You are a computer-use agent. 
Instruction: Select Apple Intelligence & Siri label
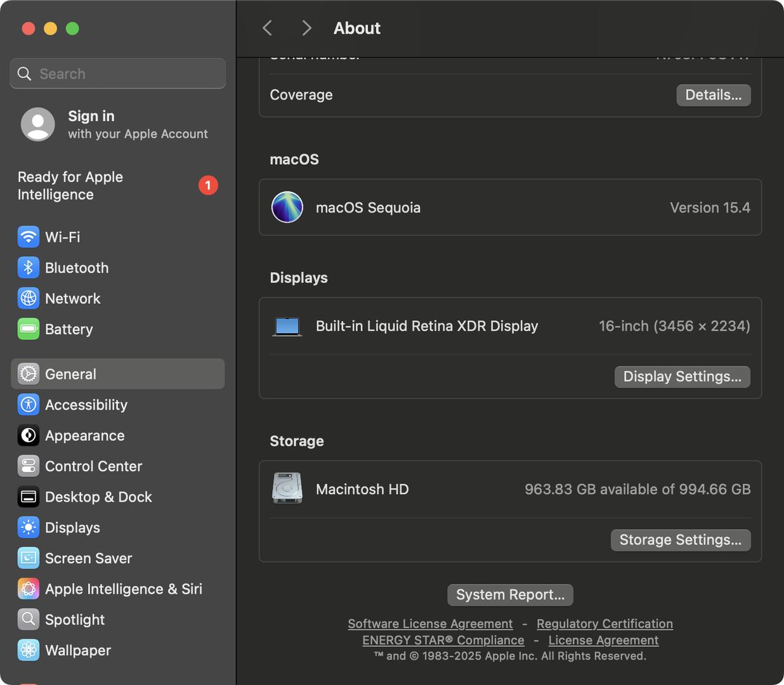pos(124,589)
